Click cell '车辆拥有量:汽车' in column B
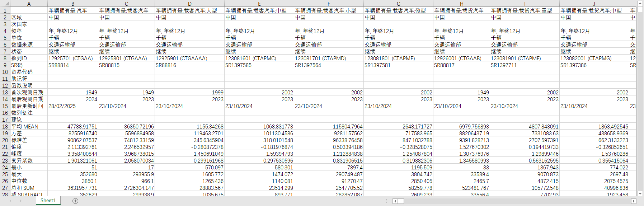Viewport: 644px width, 206px height. [73, 10]
